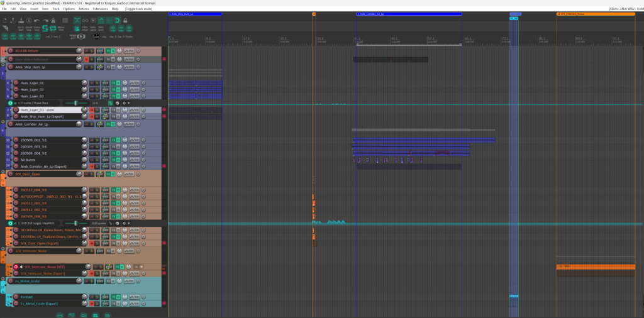
Task: Click the settings gear on the ReaPitch Shift lane
Action: pyautogui.click(x=124, y=223)
